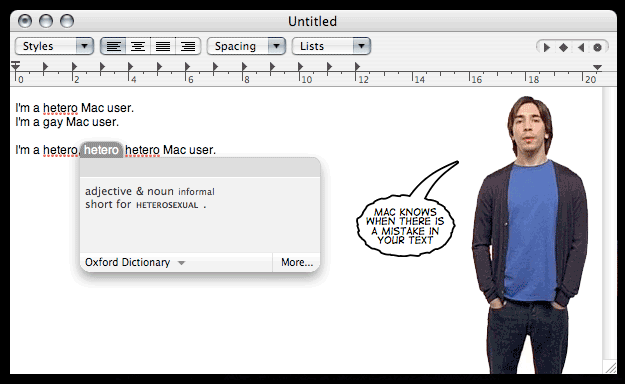The image size is (625, 384).
Task: Choose the right tab stop marker button
Action: point(581,47)
